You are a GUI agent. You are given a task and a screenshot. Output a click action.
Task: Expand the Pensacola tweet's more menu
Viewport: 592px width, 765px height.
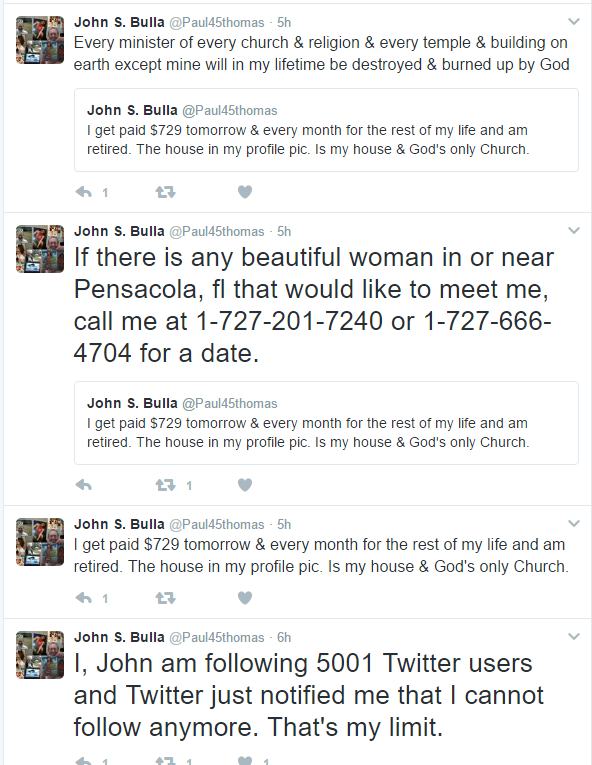click(x=574, y=230)
